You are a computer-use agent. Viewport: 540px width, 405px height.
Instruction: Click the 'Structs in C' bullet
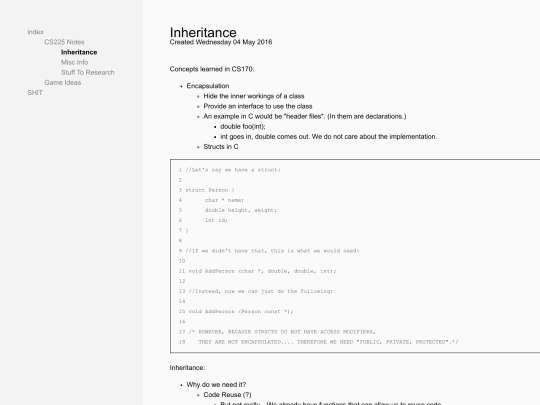[221, 147]
